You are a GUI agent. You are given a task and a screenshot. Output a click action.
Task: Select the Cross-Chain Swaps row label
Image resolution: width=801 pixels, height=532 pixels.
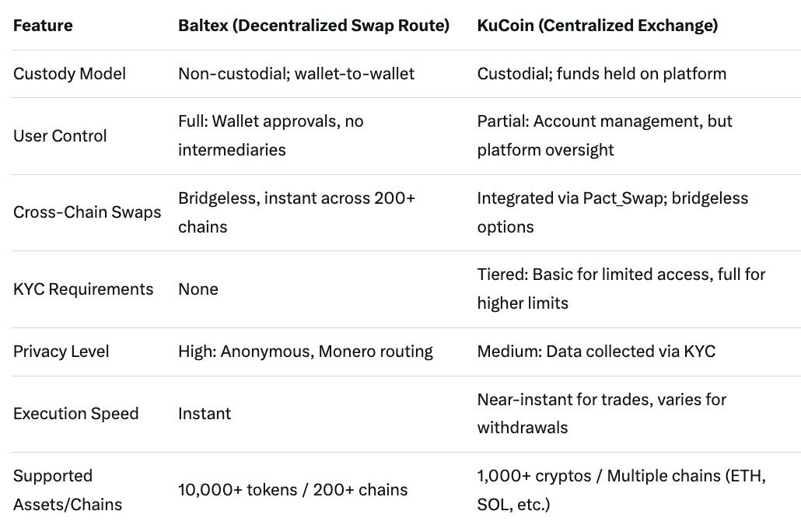coord(87,212)
